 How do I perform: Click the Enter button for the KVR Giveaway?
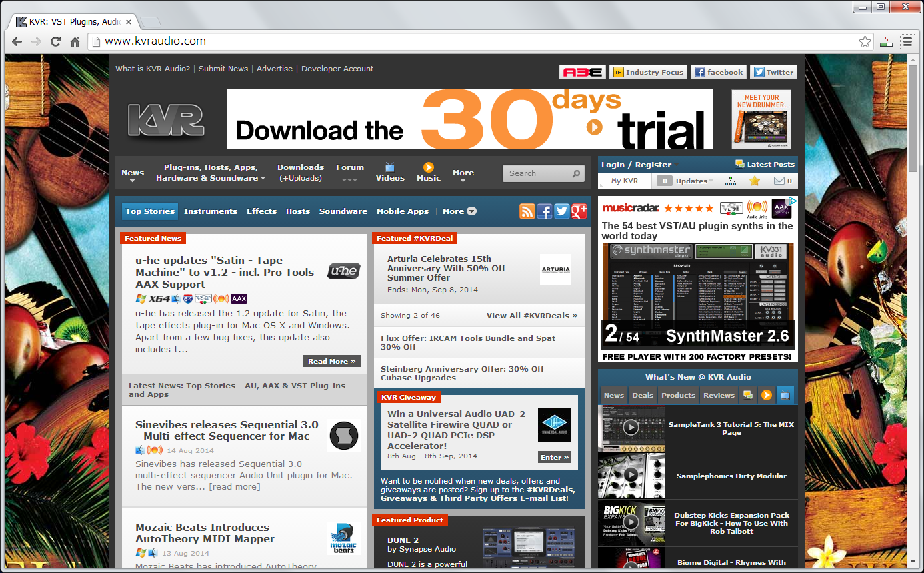pyautogui.click(x=555, y=457)
